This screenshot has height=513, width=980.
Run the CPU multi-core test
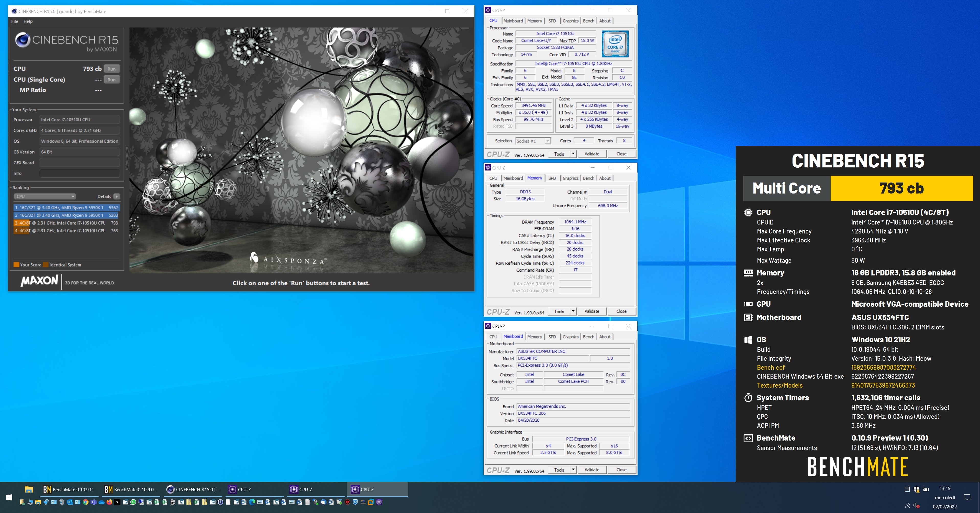click(112, 69)
